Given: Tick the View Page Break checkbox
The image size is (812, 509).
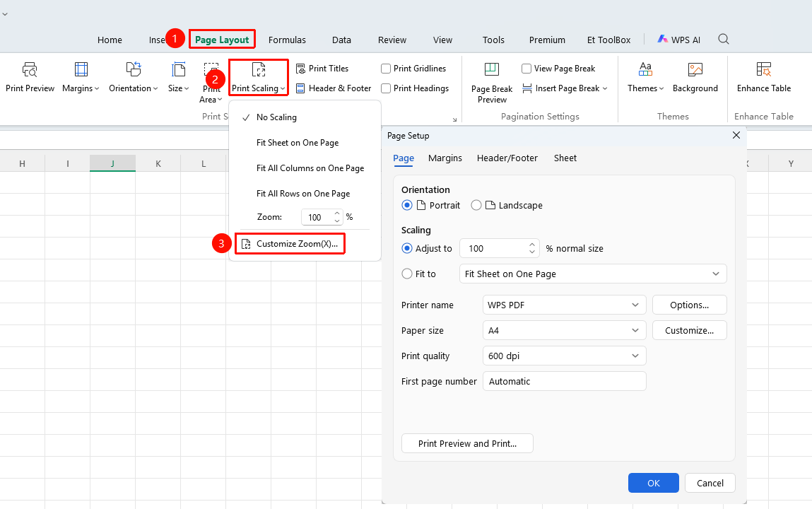Looking at the screenshot, I should (526, 69).
